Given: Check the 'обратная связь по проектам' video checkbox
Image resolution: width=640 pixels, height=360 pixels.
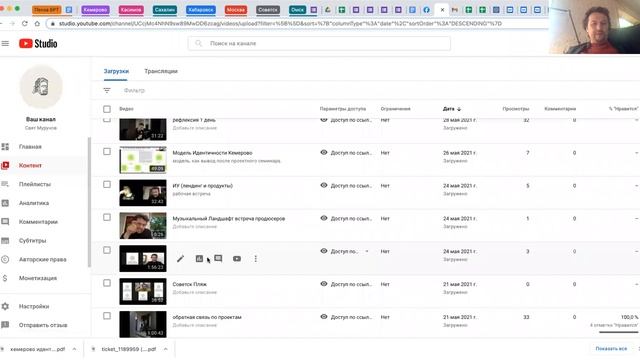Looking at the screenshot, I should click(107, 316).
